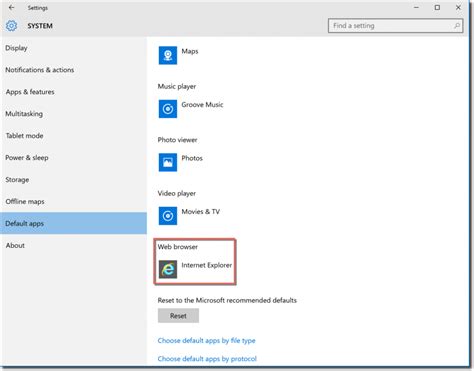474x371 pixels.
Task: Click the Internet Explorer icon
Action: [x=168, y=269]
